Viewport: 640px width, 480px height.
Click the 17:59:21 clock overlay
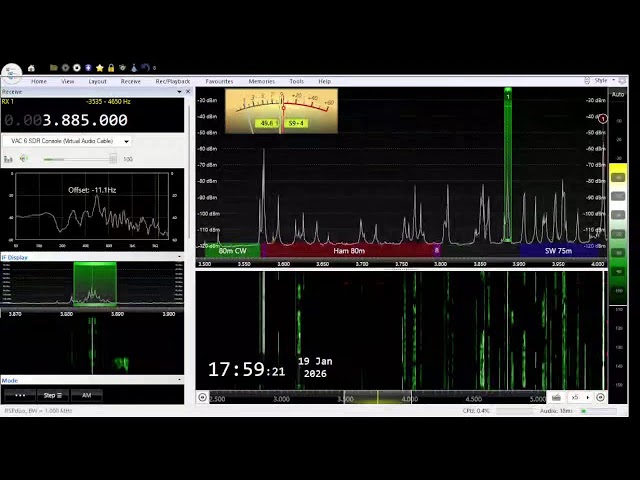tap(246, 369)
